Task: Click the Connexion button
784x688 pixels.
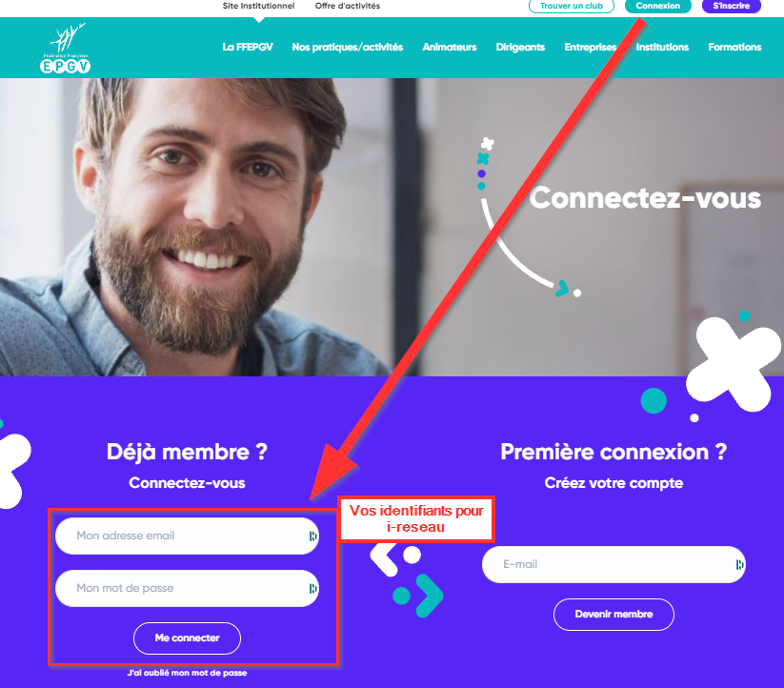Action: (658, 6)
